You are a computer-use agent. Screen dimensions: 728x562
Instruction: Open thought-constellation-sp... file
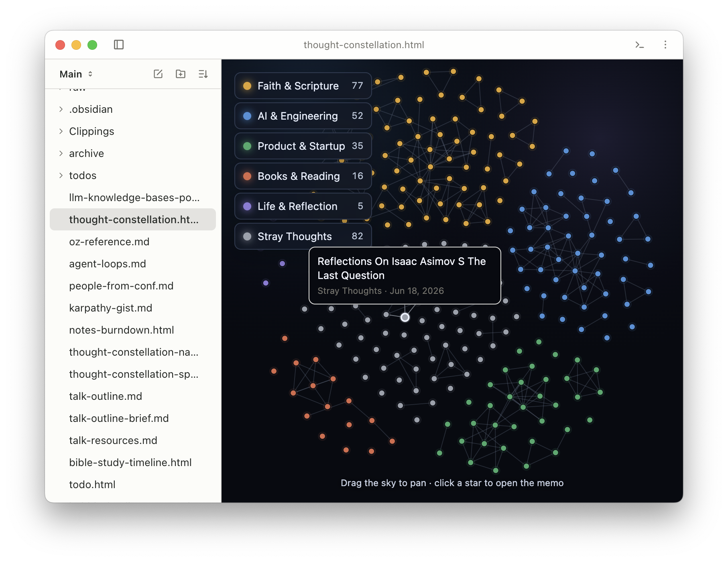[x=133, y=374]
